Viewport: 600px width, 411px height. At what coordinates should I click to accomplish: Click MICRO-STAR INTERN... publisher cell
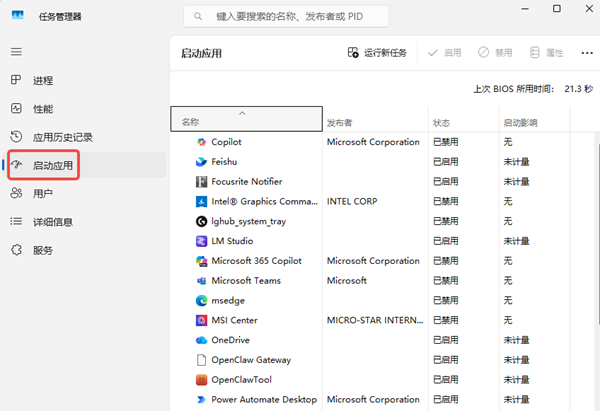pyautogui.click(x=375, y=320)
